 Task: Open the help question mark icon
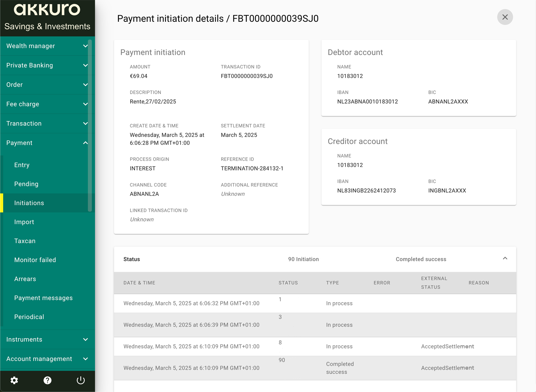tap(48, 380)
